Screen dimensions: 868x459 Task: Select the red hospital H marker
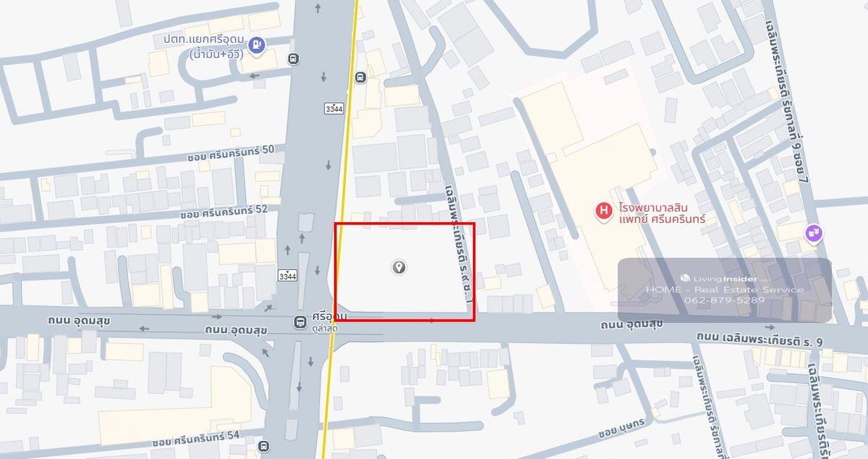click(603, 211)
